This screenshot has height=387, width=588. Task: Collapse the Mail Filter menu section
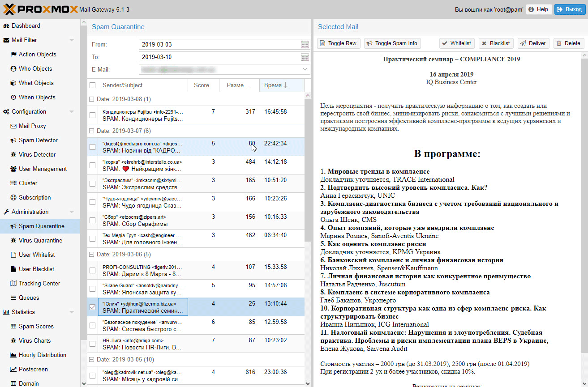coord(72,40)
